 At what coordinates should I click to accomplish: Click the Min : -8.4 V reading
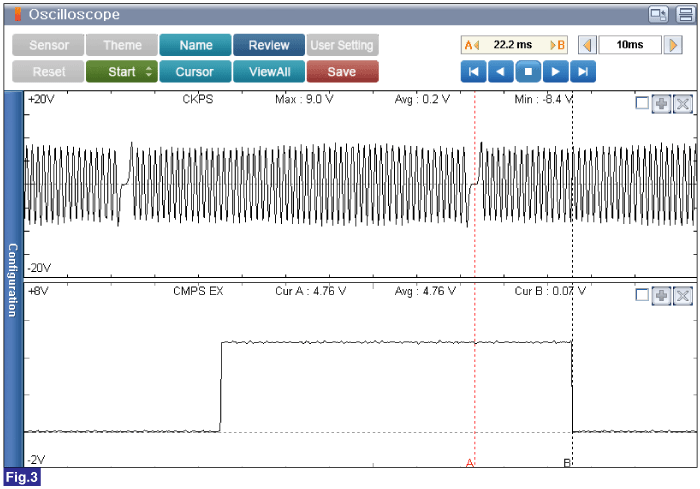pyautogui.click(x=543, y=99)
